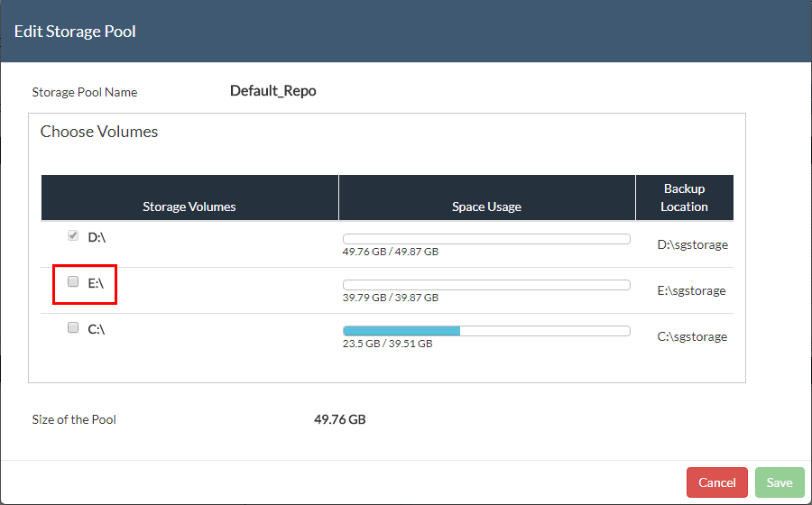
Task: Click the 49.76 GB pool size value
Action: [339, 419]
